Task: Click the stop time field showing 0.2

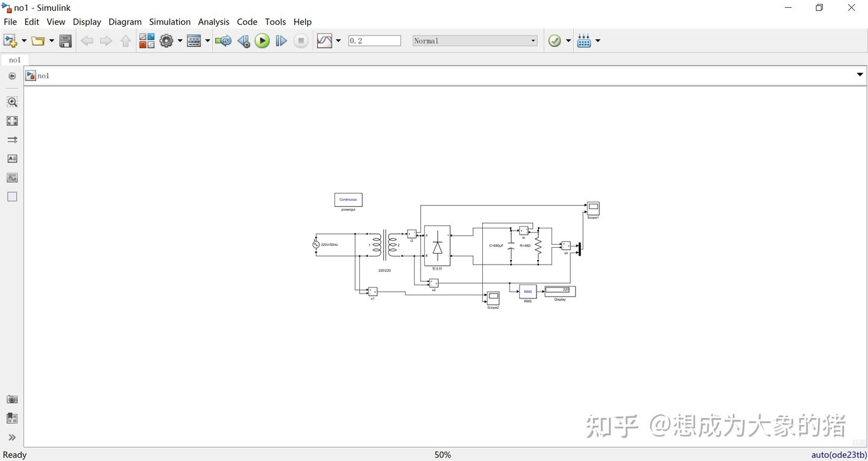Action: tap(374, 40)
